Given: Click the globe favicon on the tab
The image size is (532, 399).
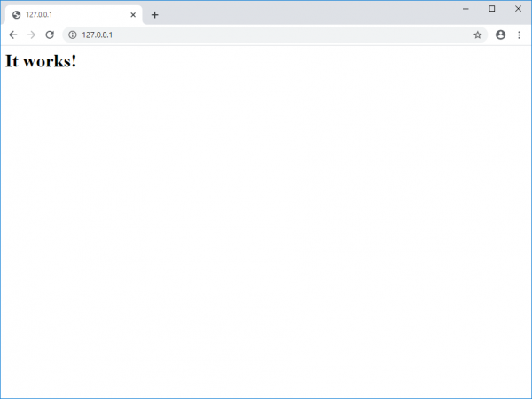Looking at the screenshot, I should coord(16,15).
